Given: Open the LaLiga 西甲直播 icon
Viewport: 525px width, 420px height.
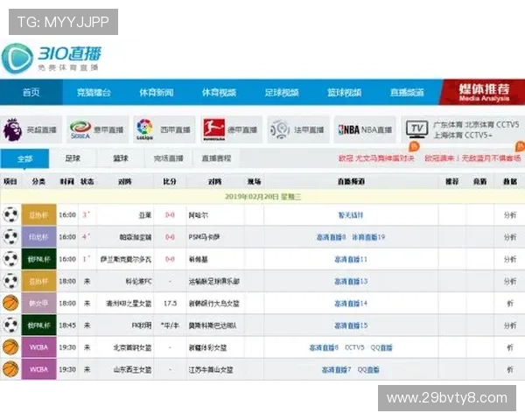Looking at the screenshot, I should click(x=144, y=129).
